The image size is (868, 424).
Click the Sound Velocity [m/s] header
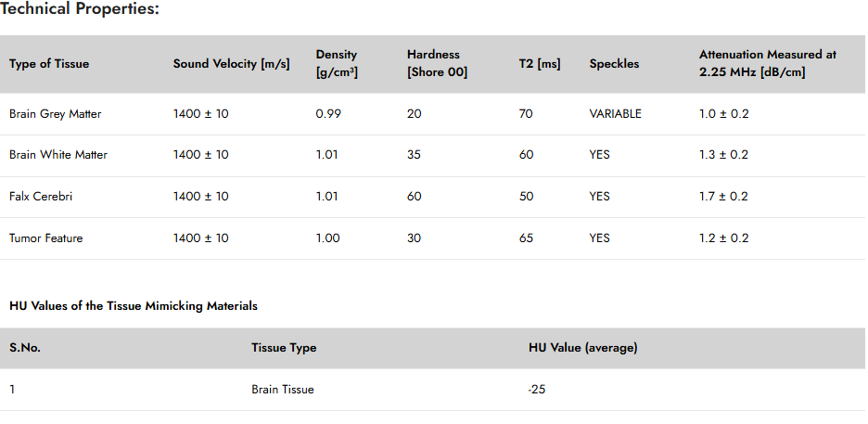(232, 64)
